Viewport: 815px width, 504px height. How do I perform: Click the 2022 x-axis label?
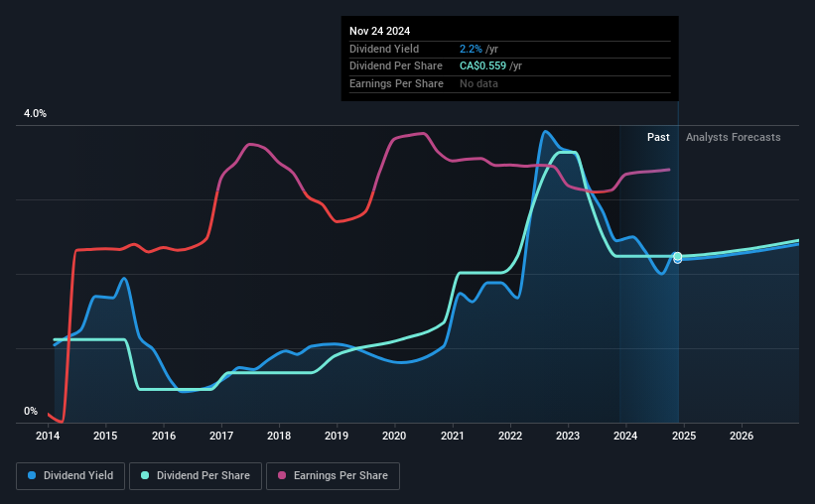[x=510, y=436]
